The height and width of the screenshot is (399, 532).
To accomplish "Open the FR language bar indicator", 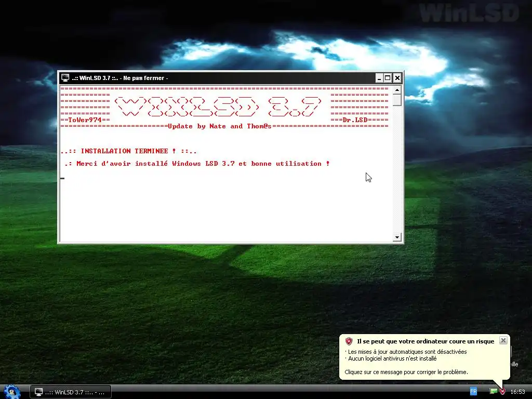I will pyautogui.click(x=473, y=392).
